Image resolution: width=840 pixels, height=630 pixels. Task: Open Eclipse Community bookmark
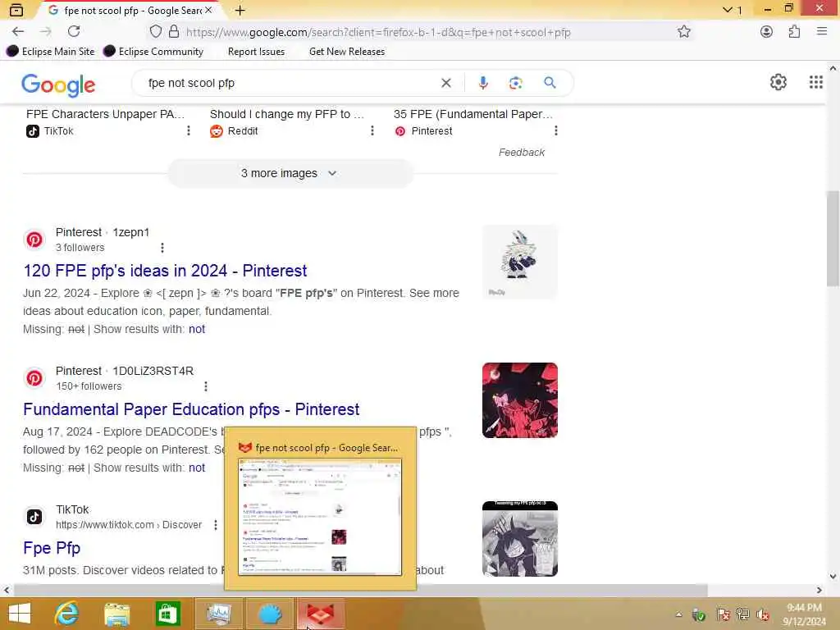[153, 52]
